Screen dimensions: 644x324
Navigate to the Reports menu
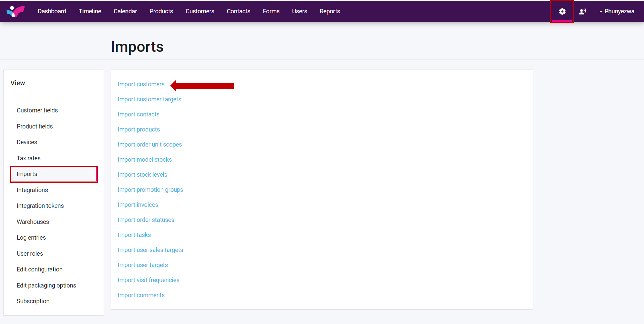(x=329, y=12)
